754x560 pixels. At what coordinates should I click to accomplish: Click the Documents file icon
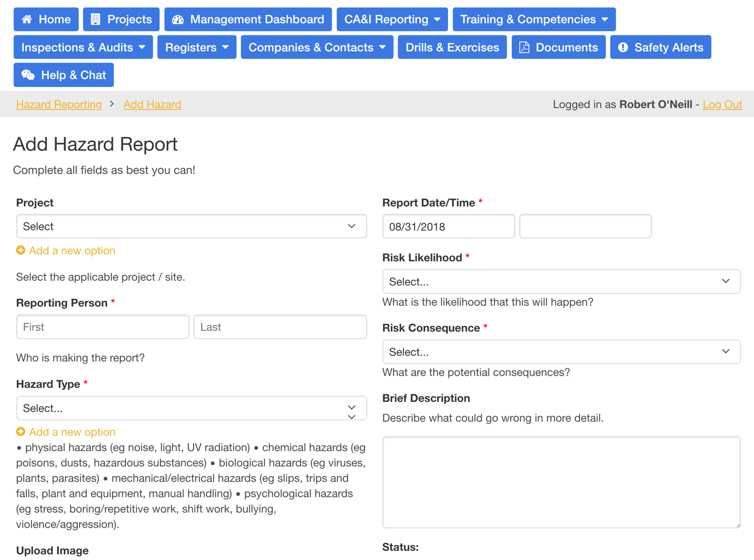524,47
